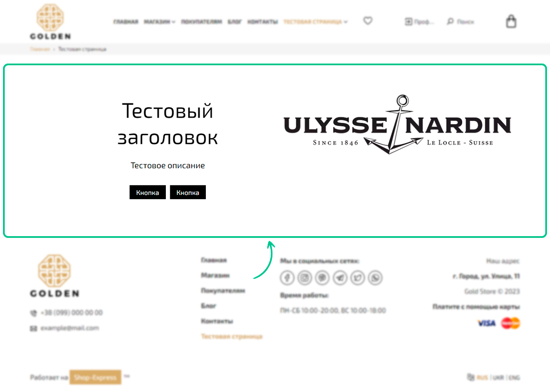Image resolution: width=550 pixels, height=392 pixels.
Task: Open the Telegram social icon
Action: pyautogui.click(x=340, y=278)
